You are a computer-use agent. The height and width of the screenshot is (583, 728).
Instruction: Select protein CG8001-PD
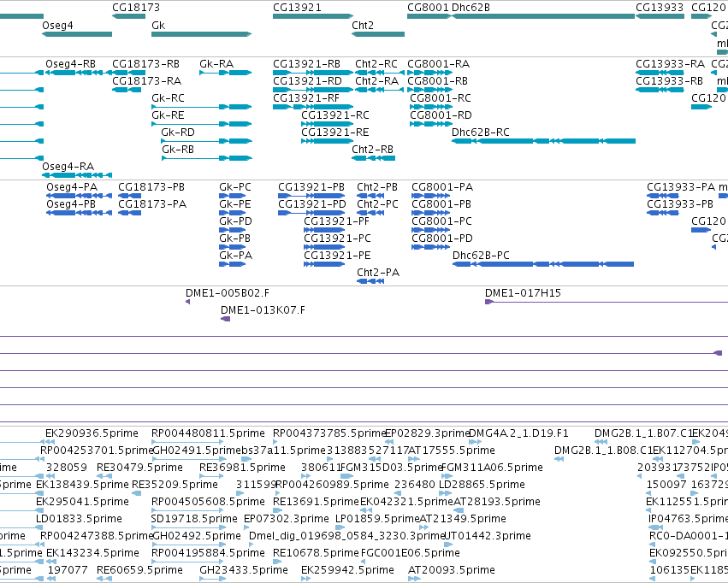coord(442,238)
